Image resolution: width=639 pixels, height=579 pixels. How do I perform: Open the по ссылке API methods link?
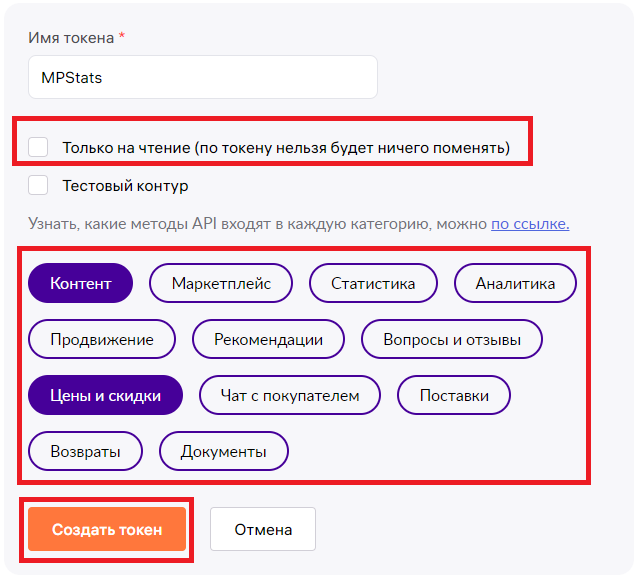[530, 224]
